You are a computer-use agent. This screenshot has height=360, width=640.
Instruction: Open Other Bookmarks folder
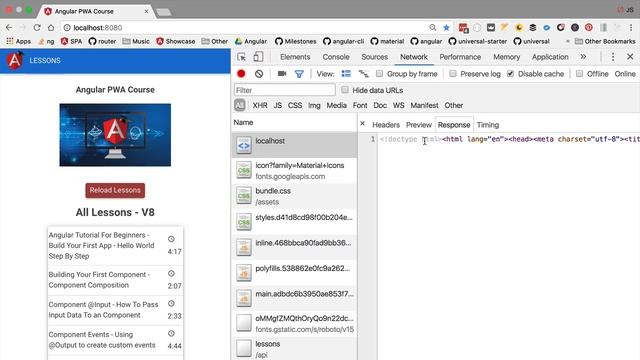coord(605,41)
